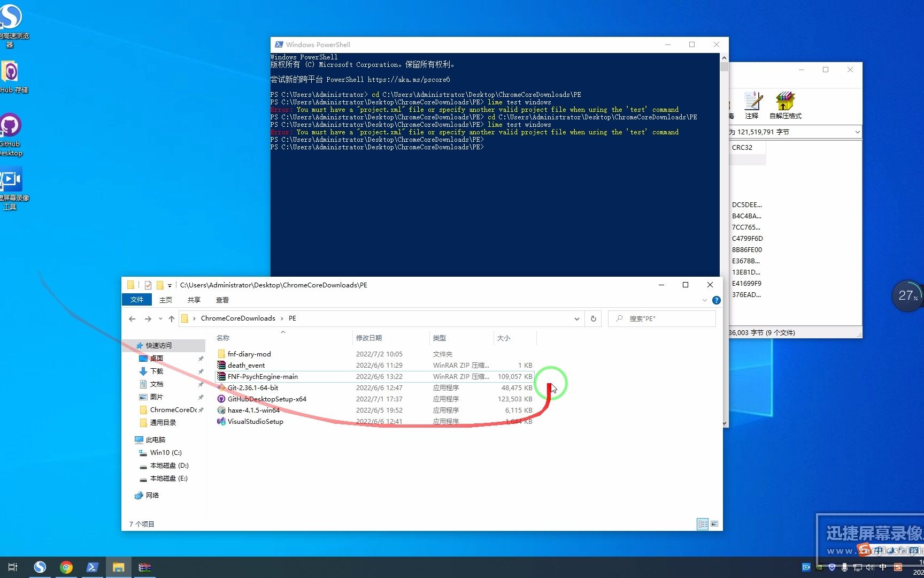Open GitHub Desktop desktop shortcut
Screen dimensions: 924x578
pos(10,135)
